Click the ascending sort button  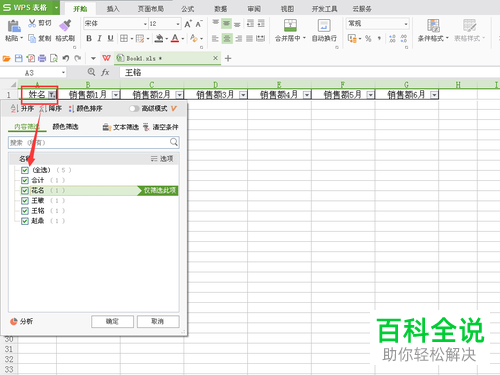[x=22, y=109]
